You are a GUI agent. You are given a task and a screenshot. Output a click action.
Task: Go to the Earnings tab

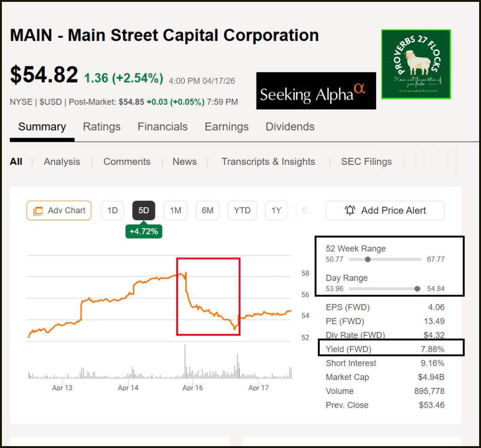pyautogui.click(x=226, y=127)
